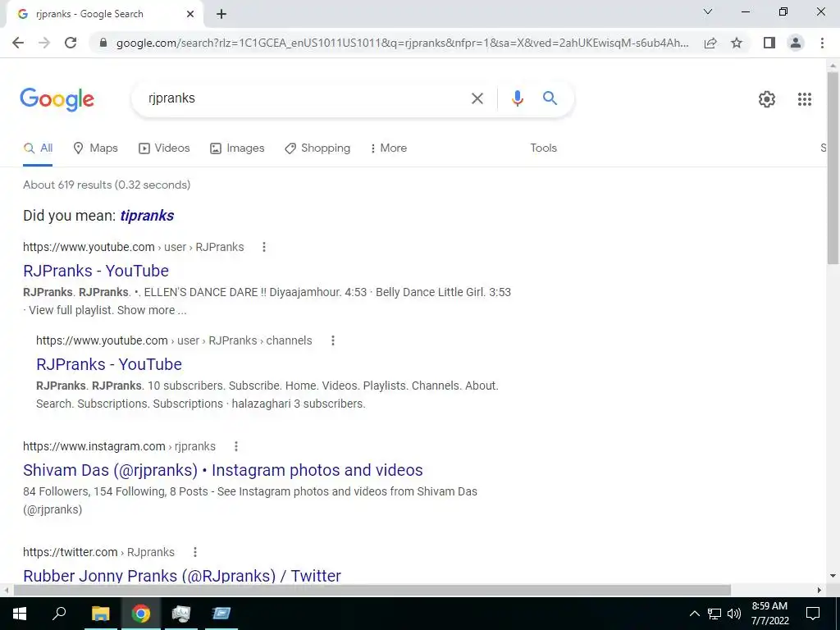Click the scroll right arrow
This screenshot has height=630, width=840.
pos(819,591)
